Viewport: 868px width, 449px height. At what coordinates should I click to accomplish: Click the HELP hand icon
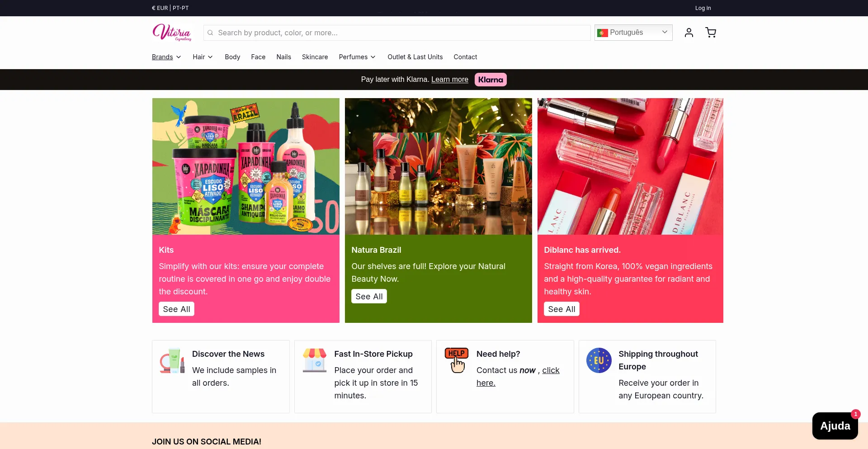pos(457,360)
